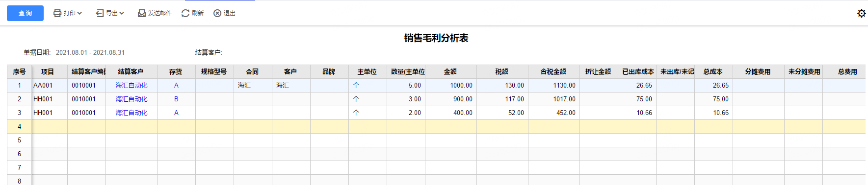The height and width of the screenshot is (185, 868).
Task: Click the printer icon for 打印
Action: tap(57, 13)
